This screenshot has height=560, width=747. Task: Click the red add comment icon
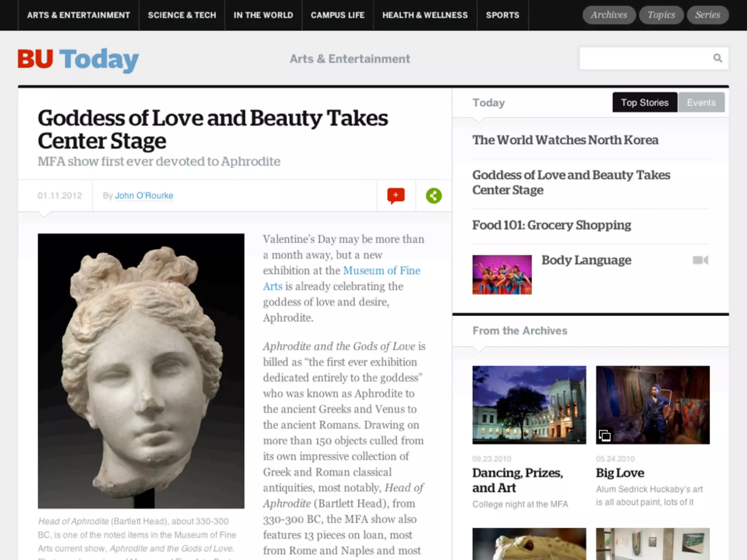pos(396,195)
